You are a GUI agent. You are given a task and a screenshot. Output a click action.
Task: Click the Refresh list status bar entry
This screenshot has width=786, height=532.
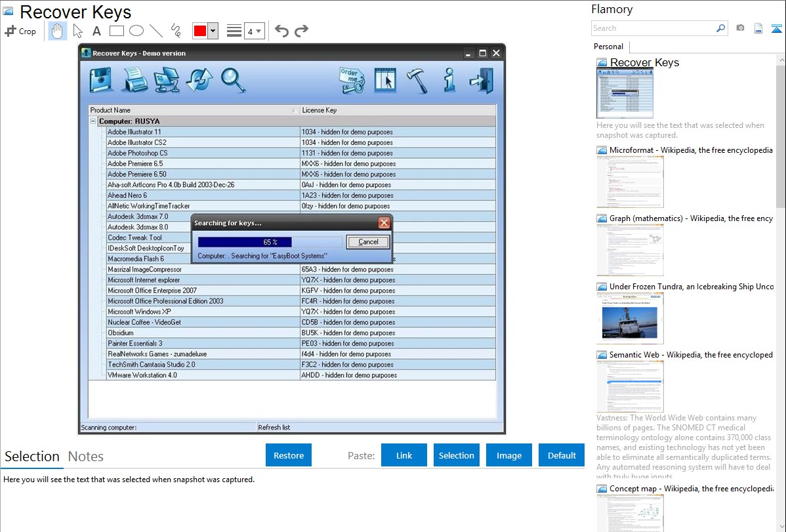[274, 427]
